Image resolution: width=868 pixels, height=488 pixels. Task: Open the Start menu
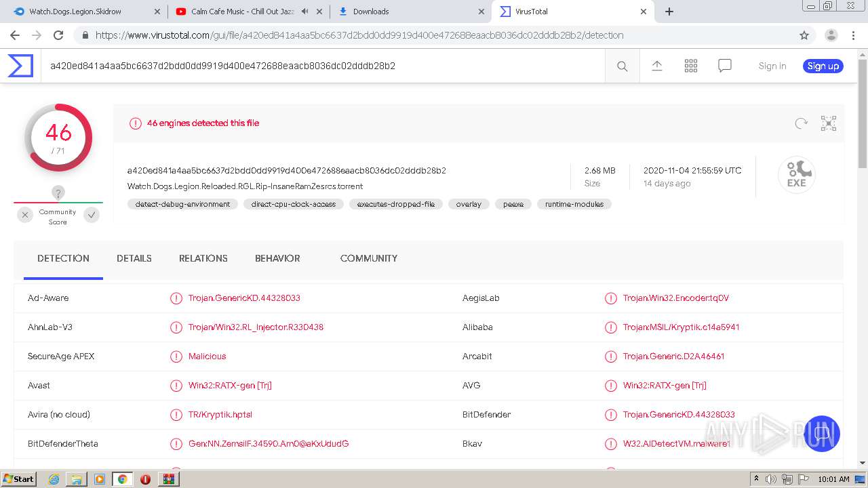pyautogui.click(x=18, y=479)
